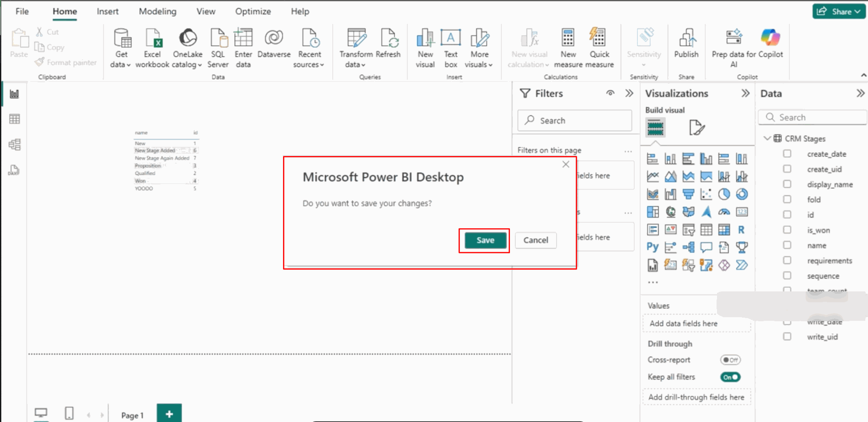Viewport: 868px width, 422px height.
Task: Switch to Report view in sidebar
Action: tap(14, 94)
